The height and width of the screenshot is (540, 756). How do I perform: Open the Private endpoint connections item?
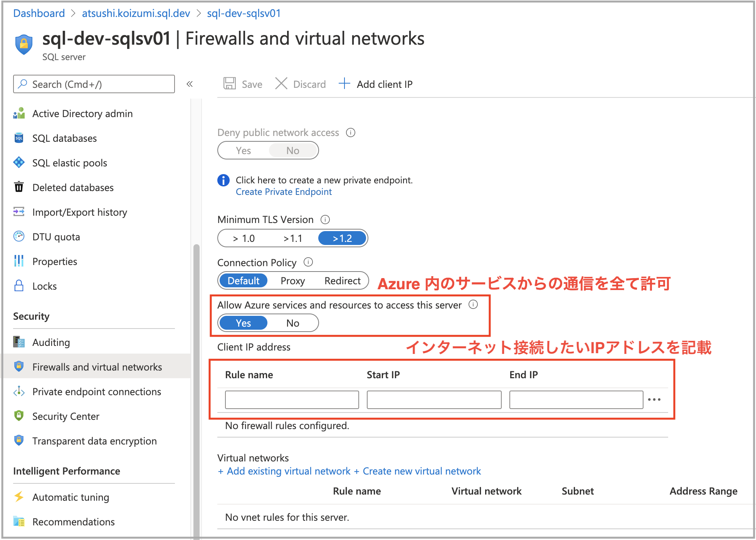click(97, 392)
